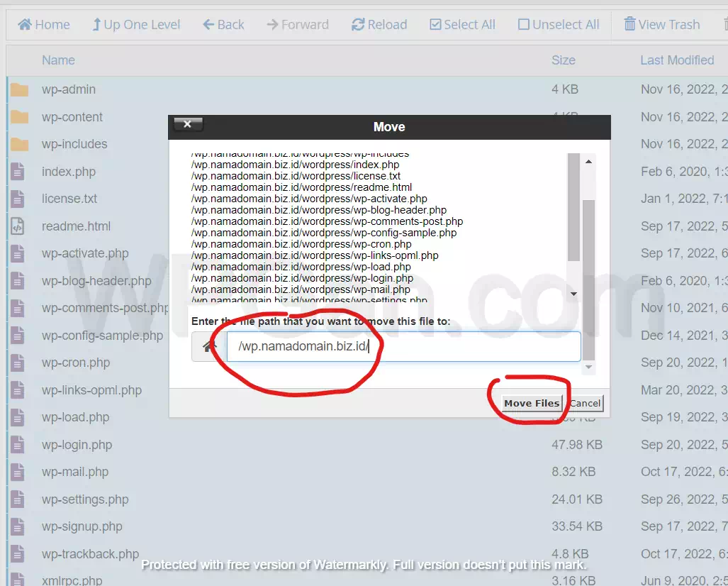Select the wp-content folder name
Image resolution: width=728 pixels, height=586 pixels.
click(72, 117)
